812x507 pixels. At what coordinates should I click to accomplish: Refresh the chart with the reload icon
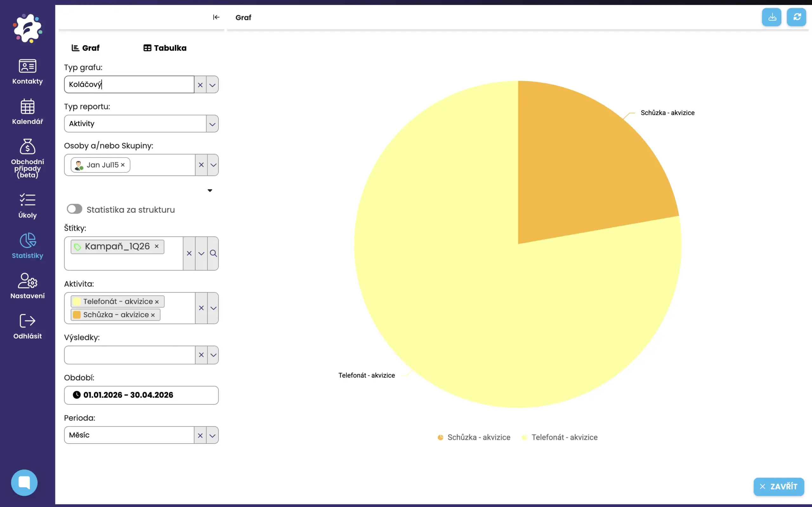tap(796, 17)
